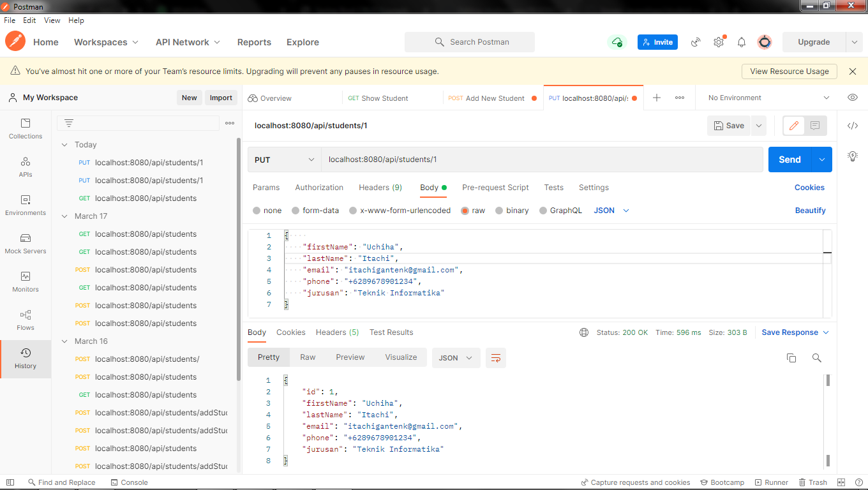Open a new request tab
Screen dimensions: 868x490
(657, 98)
